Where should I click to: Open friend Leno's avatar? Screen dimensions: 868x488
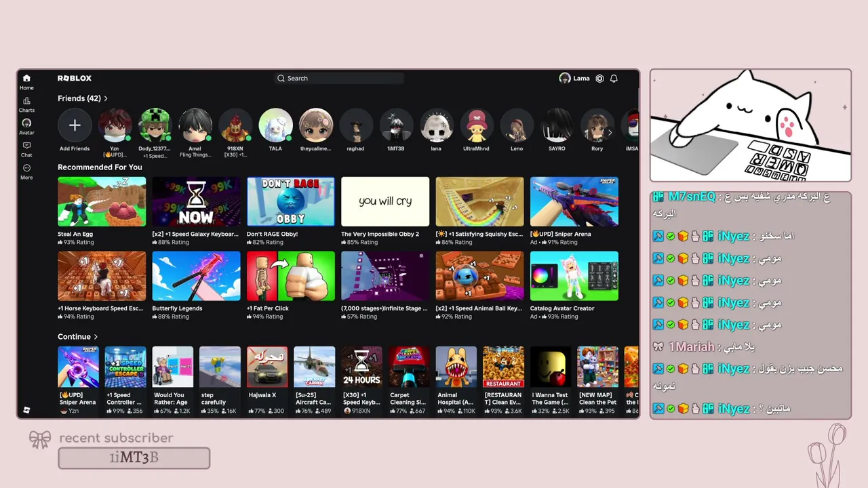pyautogui.click(x=517, y=125)
